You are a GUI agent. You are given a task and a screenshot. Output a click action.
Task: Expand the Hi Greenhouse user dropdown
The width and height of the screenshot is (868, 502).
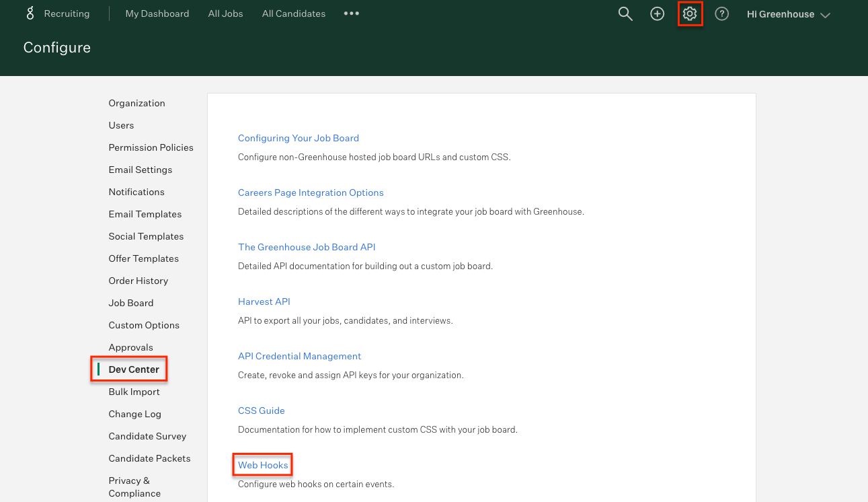tap(789, 14)
